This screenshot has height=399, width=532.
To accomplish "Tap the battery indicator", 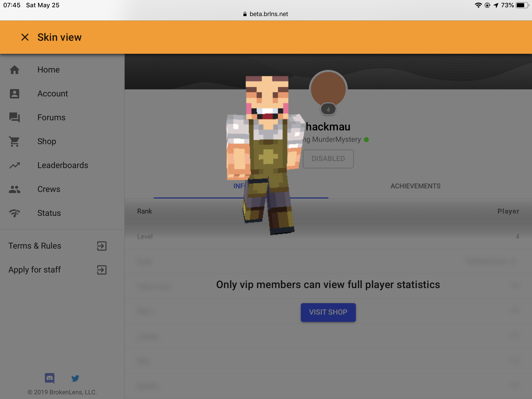I will pyautogui.click(x=522, y=5).
